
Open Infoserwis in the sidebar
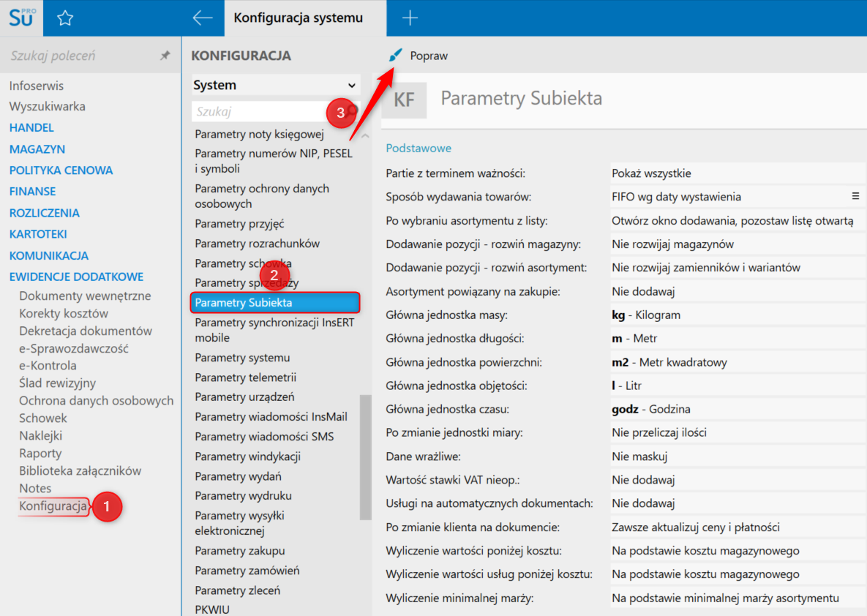coord(37,86)
